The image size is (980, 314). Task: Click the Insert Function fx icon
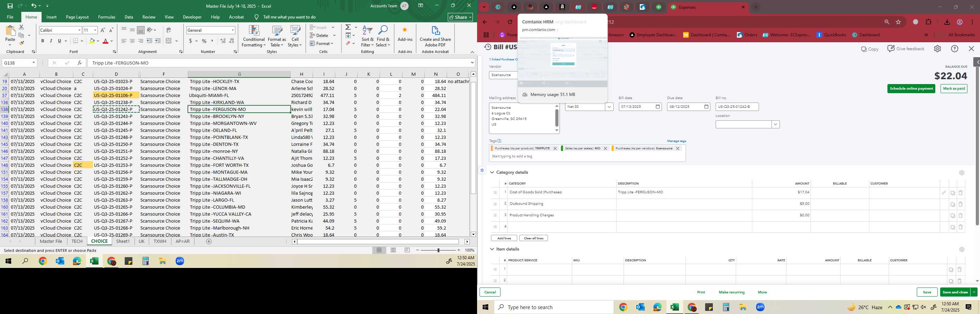click(80, 63)
